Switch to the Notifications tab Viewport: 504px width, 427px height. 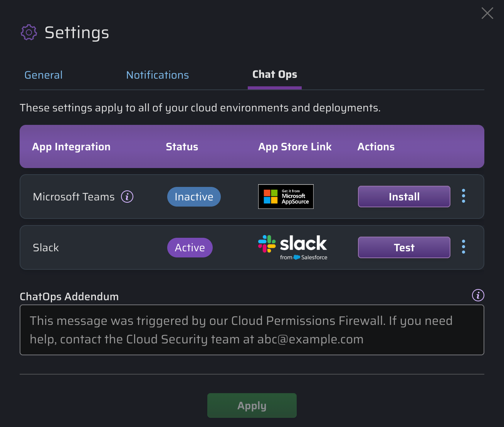[158, 75]
